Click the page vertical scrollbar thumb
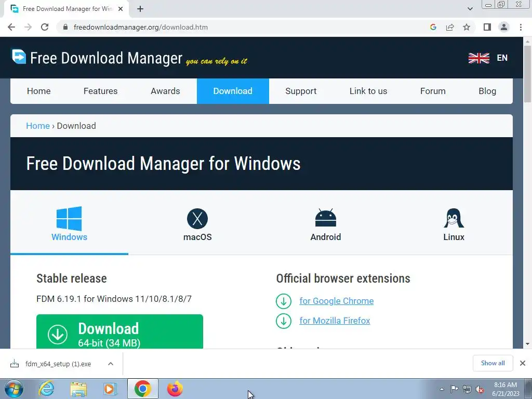 click(527, 74)
